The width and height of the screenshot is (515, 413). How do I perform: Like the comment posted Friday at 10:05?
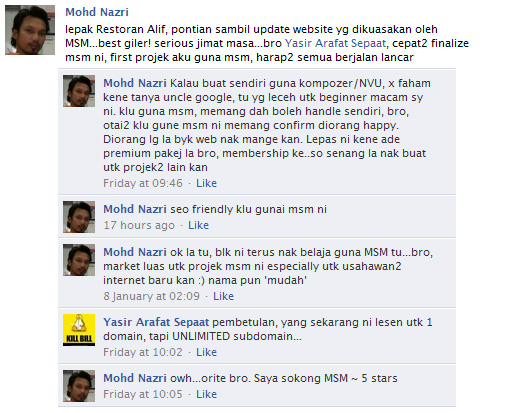[206, 394]
